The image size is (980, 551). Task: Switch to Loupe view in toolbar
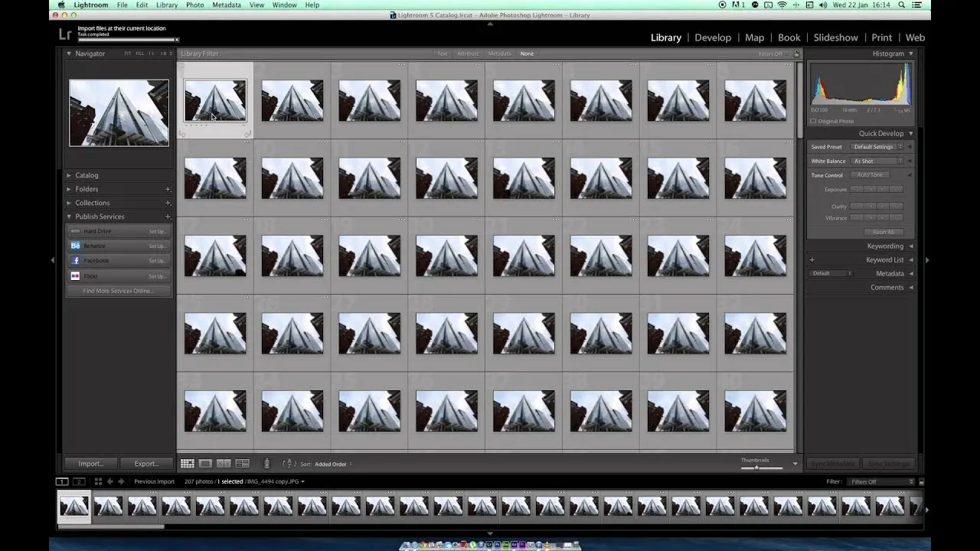[205, 464]
